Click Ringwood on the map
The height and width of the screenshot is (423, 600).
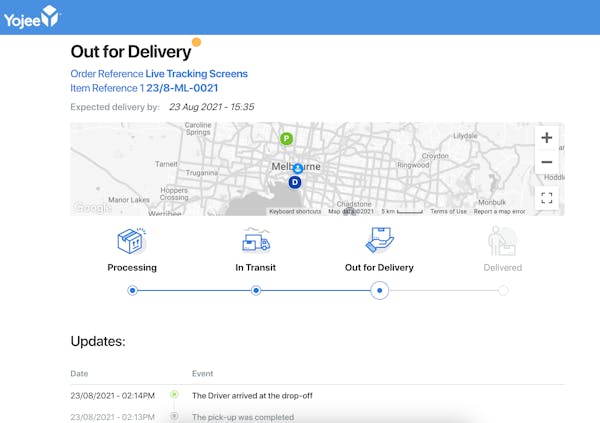pyautogui.click(x=413, y=165)
